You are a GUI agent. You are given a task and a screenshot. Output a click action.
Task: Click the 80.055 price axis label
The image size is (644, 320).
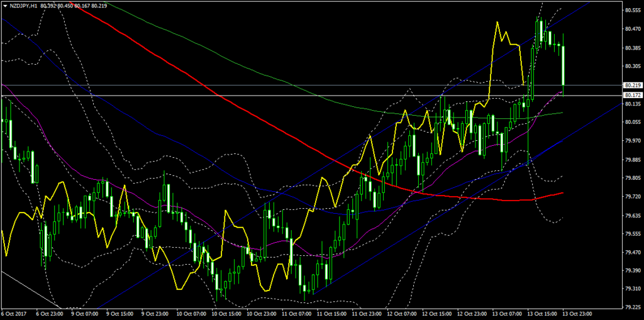pos(633,123)
